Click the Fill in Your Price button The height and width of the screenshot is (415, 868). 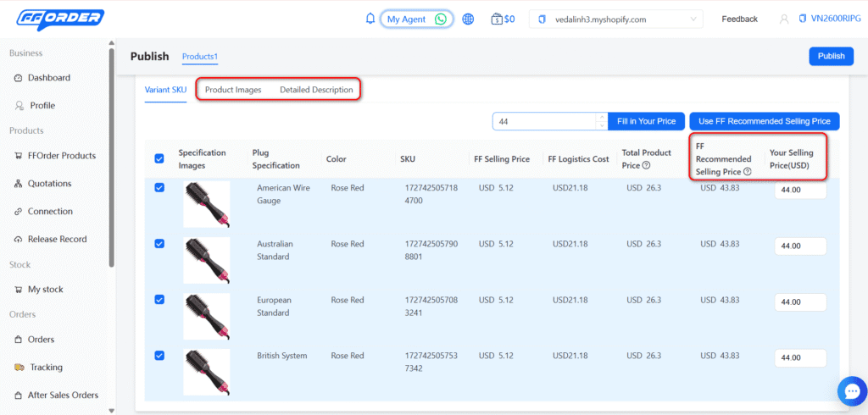(646, 121)
